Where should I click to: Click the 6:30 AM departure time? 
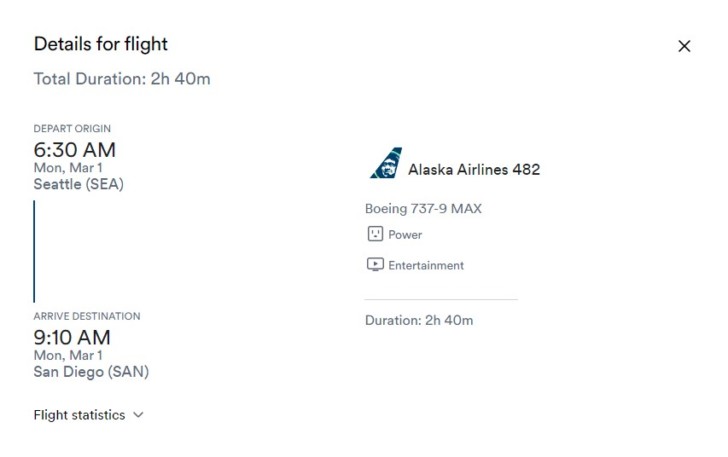(75, 150)
